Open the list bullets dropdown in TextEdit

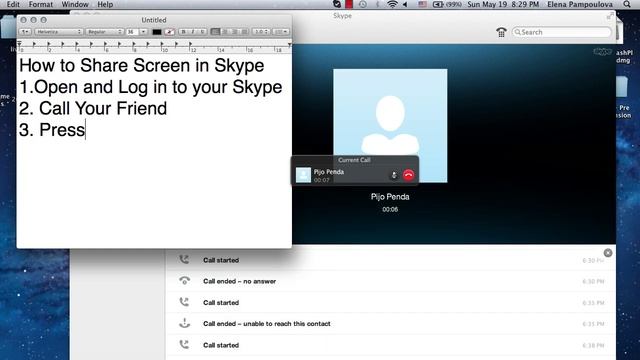[280, 32]
